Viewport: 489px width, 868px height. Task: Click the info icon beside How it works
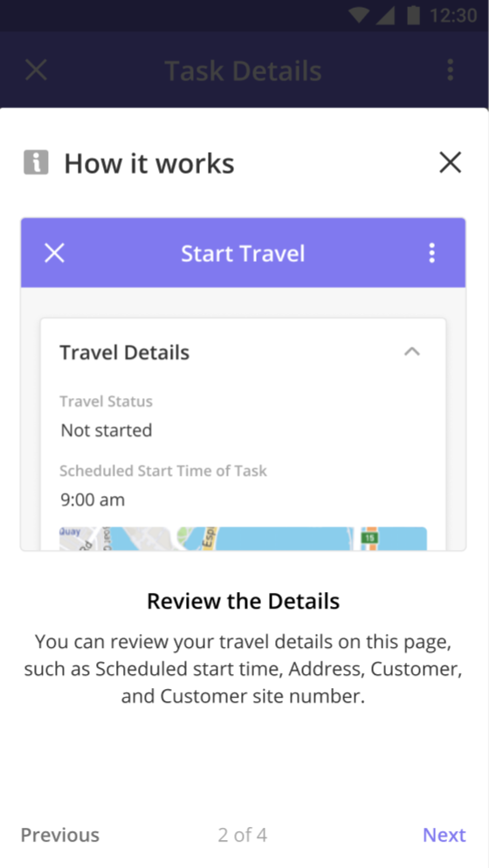[x=36, y=162]
